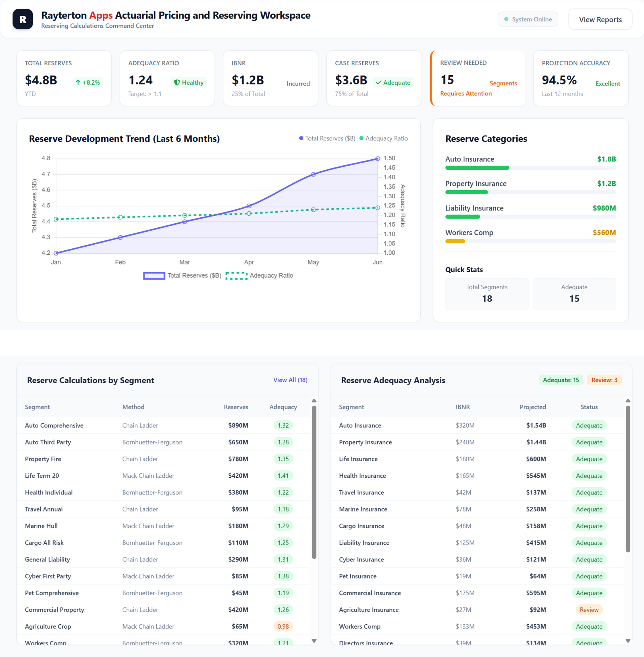Click the Review status on Agriculture Insurance
This screenshot has width=644, height=657.
[589, 609]
